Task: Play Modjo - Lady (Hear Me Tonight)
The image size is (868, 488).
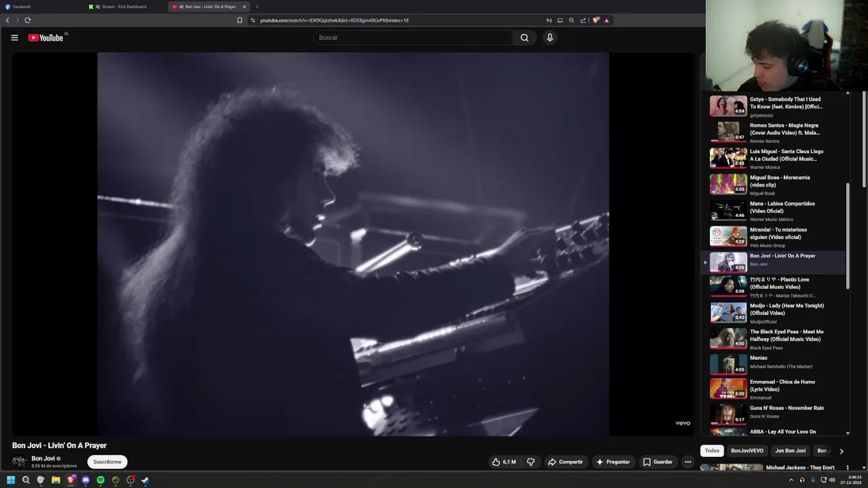Action: 773,312
